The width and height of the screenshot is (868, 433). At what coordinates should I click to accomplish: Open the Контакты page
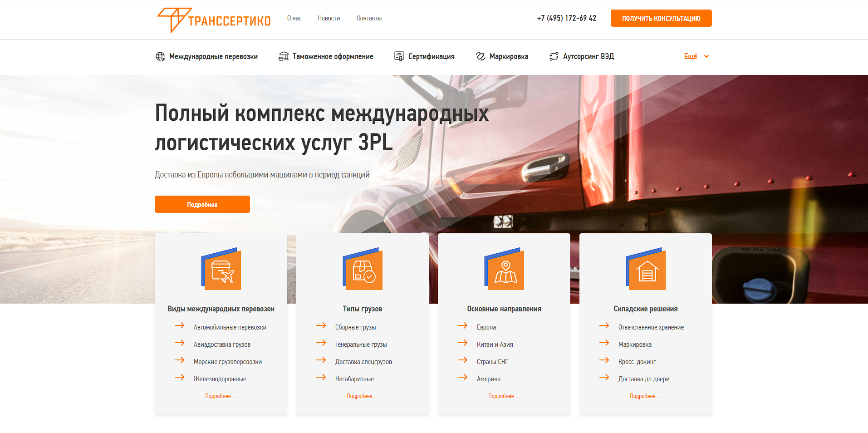(x=368, y=18)
